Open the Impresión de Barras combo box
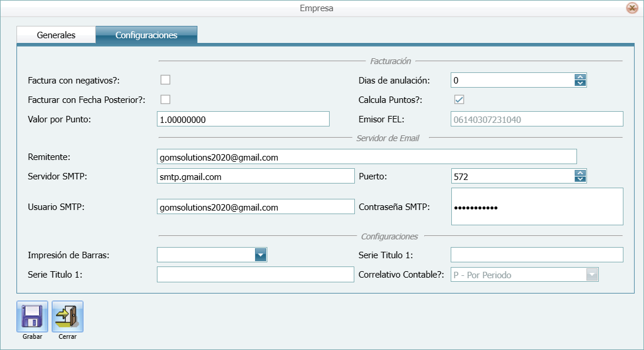Image resolution: width=644 pixels, height=350 pixels. [212, 255]
